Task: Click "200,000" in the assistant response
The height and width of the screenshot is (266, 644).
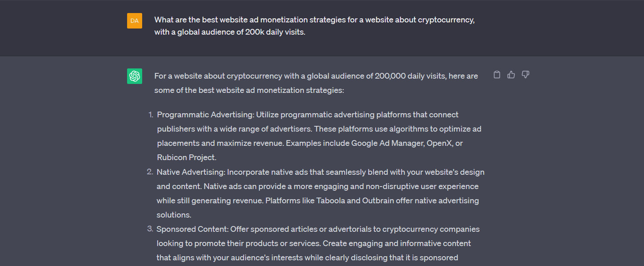Action: click(x=390, y=76)
